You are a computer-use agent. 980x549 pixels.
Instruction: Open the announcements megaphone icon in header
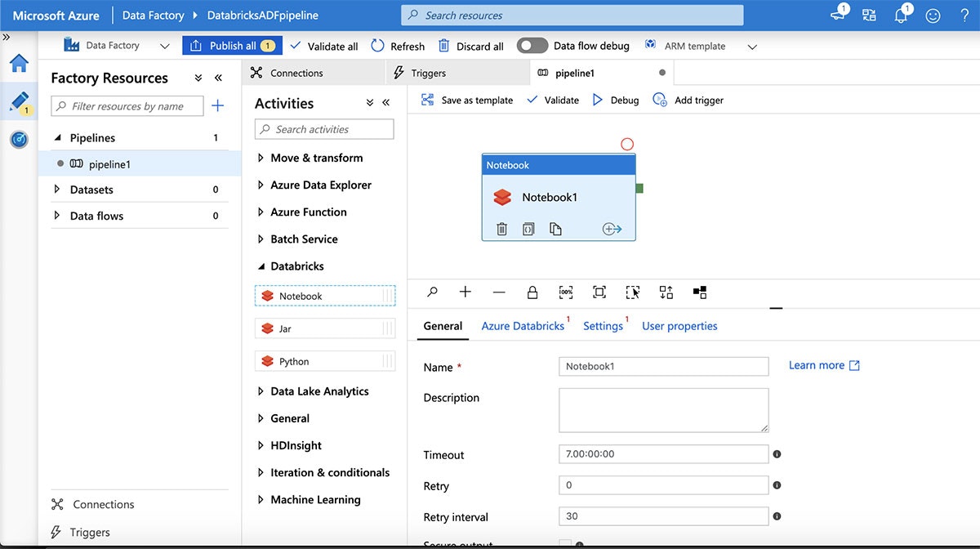point(839,14)
